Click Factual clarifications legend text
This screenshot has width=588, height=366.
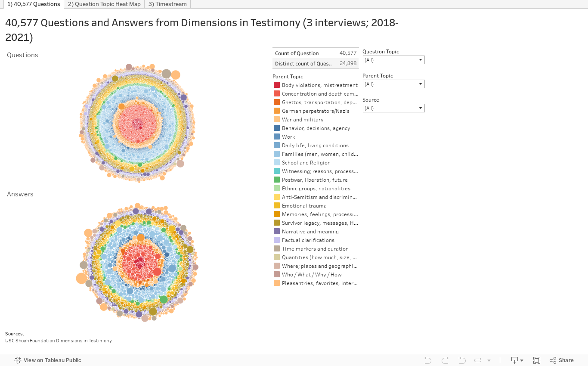coord(308,240)
